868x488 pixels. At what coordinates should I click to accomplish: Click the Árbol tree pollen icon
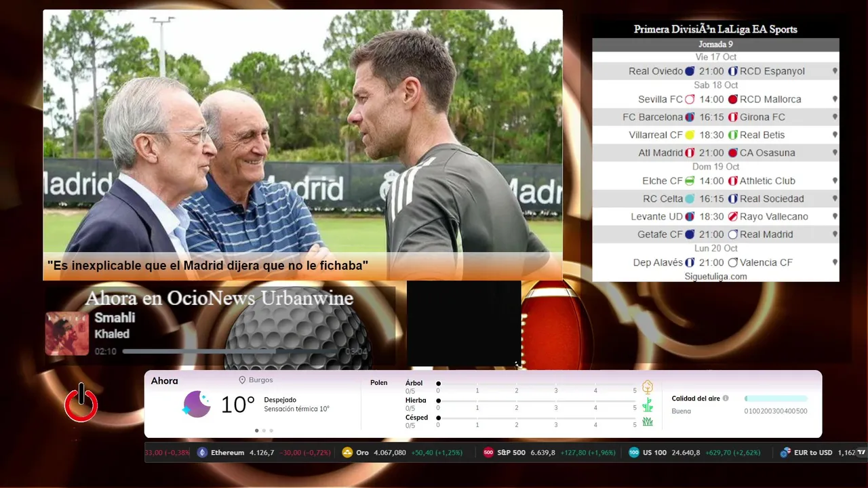(x=648, y=387)
